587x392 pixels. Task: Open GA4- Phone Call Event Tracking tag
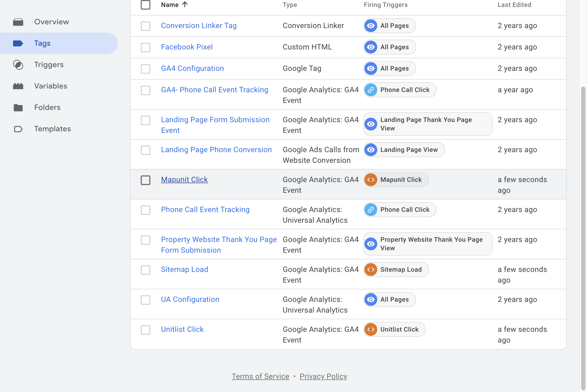tap(215, 90)
